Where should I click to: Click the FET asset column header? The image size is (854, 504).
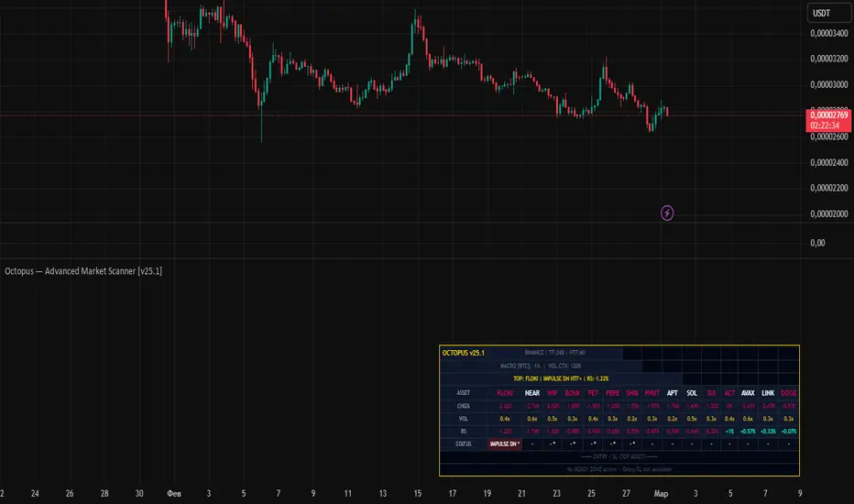[x=593, y=393]
